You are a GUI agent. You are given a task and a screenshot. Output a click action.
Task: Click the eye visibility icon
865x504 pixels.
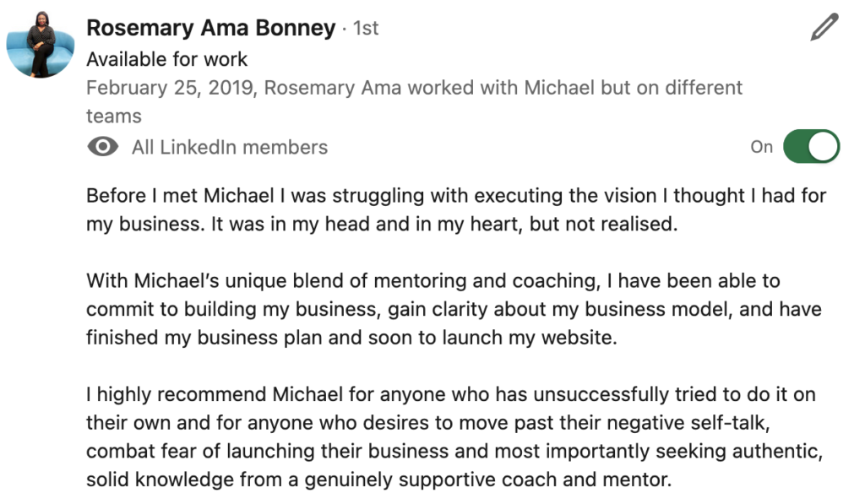click(x=103, y=147)
